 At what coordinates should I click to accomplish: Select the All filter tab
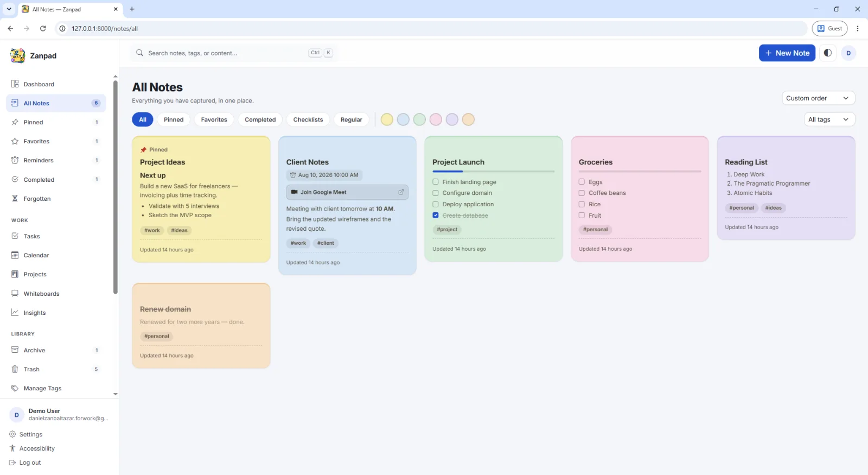click(x=143, y=119)
